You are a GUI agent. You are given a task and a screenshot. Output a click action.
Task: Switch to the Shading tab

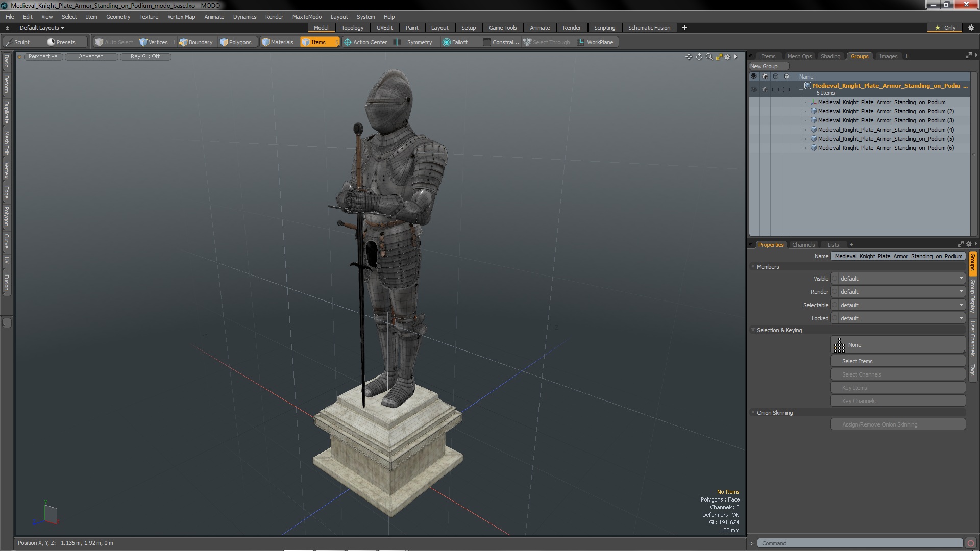[830, 56]
